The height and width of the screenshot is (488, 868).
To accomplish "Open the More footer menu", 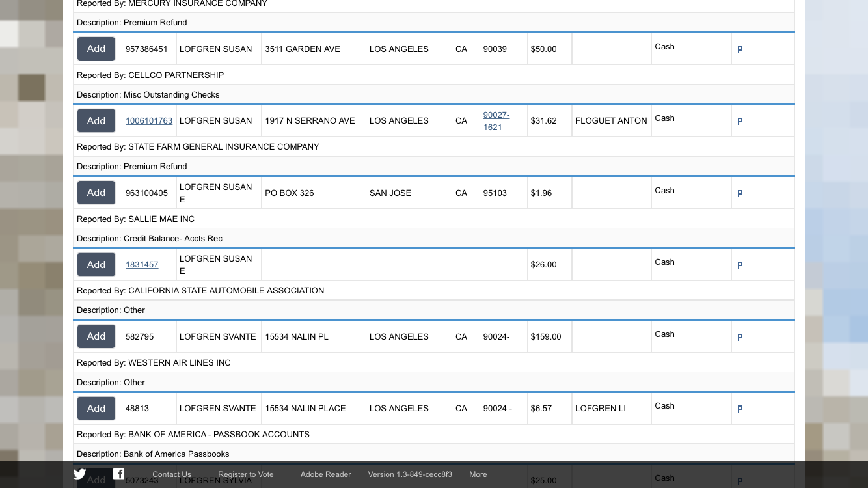I will [x=478, y=474].
